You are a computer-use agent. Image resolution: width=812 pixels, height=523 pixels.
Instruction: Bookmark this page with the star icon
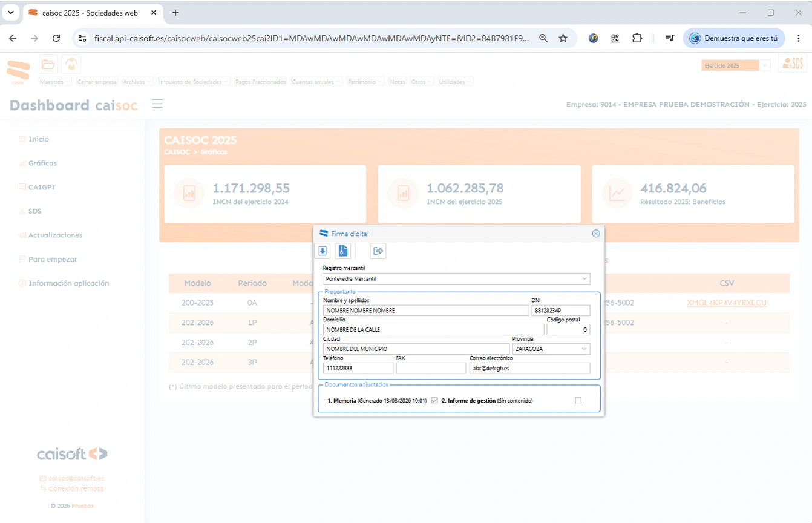[x=563, y=38]
